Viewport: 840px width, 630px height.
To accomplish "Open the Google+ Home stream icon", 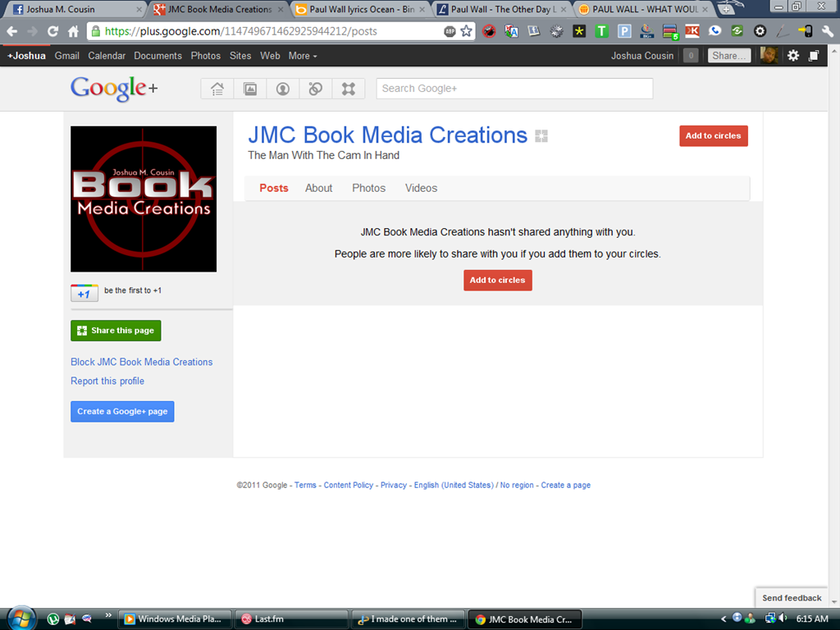I will [217, 89].
